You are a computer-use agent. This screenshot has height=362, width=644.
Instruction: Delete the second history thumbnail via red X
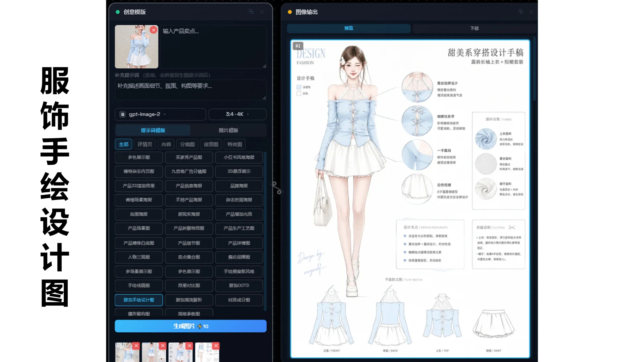[163, 346]
